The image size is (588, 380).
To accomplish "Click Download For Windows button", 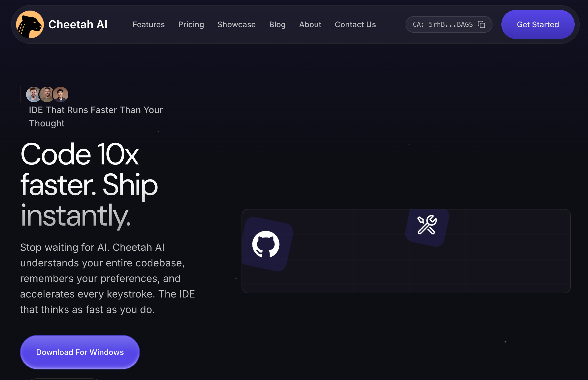I will click(x=80, y=352).
